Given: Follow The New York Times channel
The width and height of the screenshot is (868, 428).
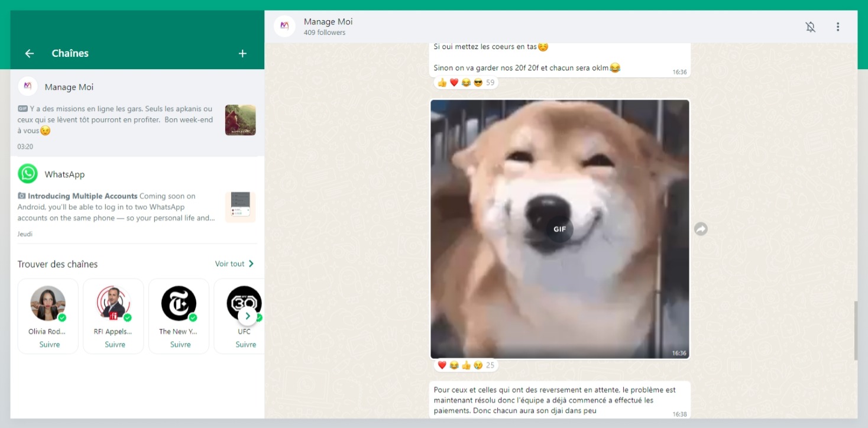Looking at the screenshot, I should click(x=180, y=345).
